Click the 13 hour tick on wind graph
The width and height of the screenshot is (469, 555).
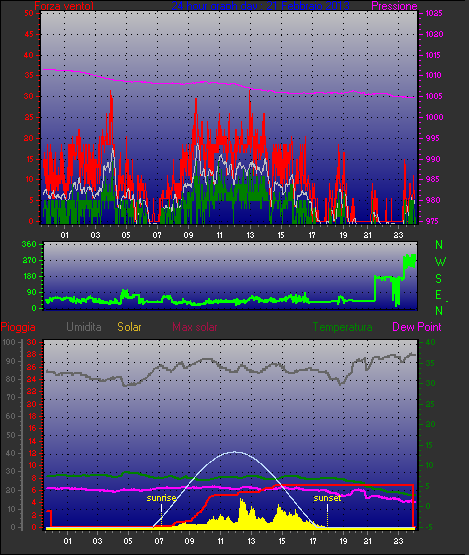[250, 235]
